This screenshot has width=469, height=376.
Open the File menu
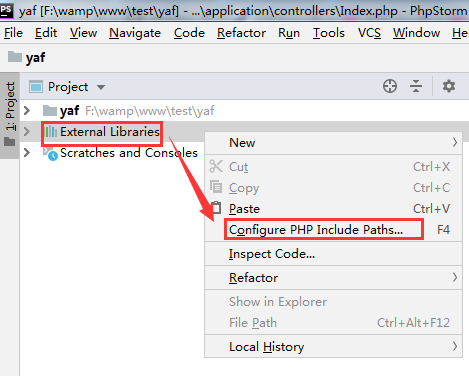tap(13, 33)
